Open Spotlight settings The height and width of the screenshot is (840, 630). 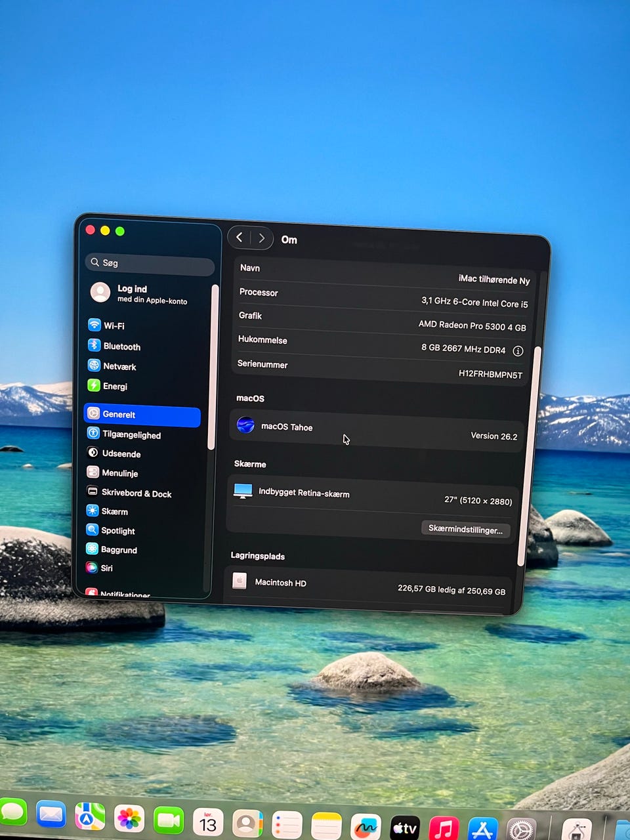pos(110,530)
